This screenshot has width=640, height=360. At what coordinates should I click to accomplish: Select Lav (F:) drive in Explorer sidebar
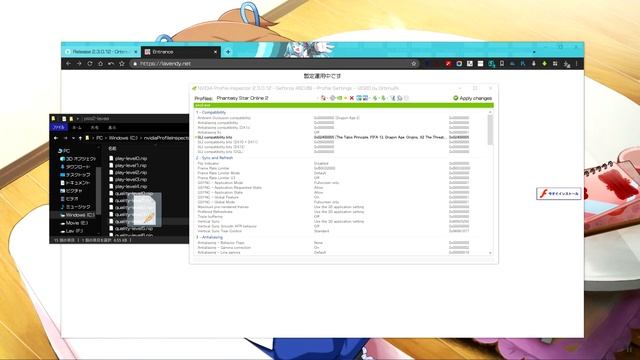pyautogui.click(x=71, y=231)
